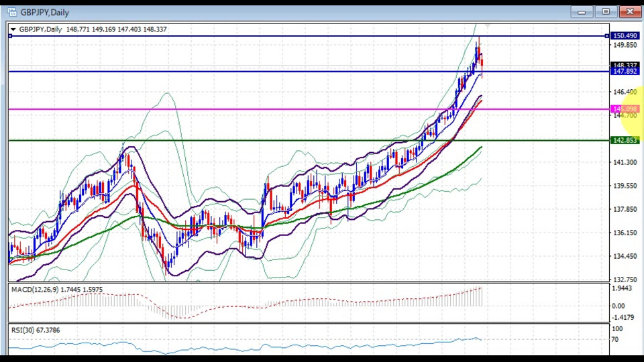Click the MACD scale value 1.9443
Image resolution: width=644 pixels, height=362 pixels.
coord(622,288)
